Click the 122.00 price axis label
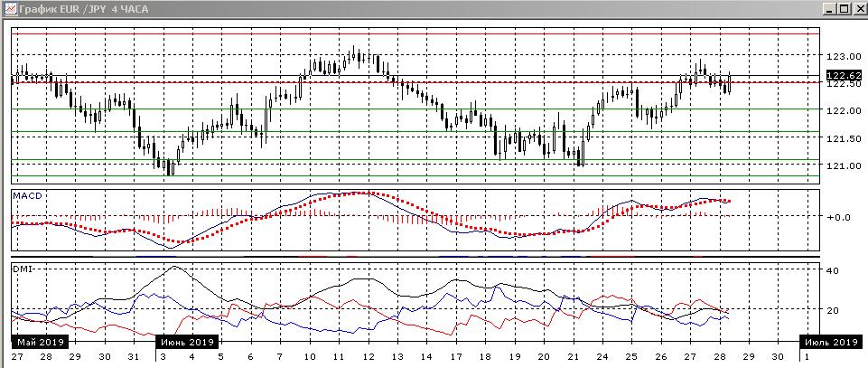This screenshot has height=368, width=868. 843,110
